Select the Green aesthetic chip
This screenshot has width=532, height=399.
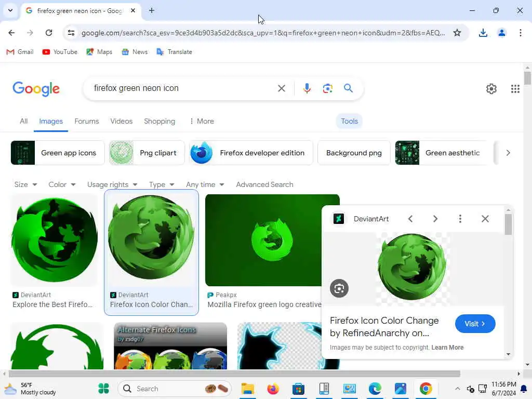pyautogui.click(x=441, y=153)
